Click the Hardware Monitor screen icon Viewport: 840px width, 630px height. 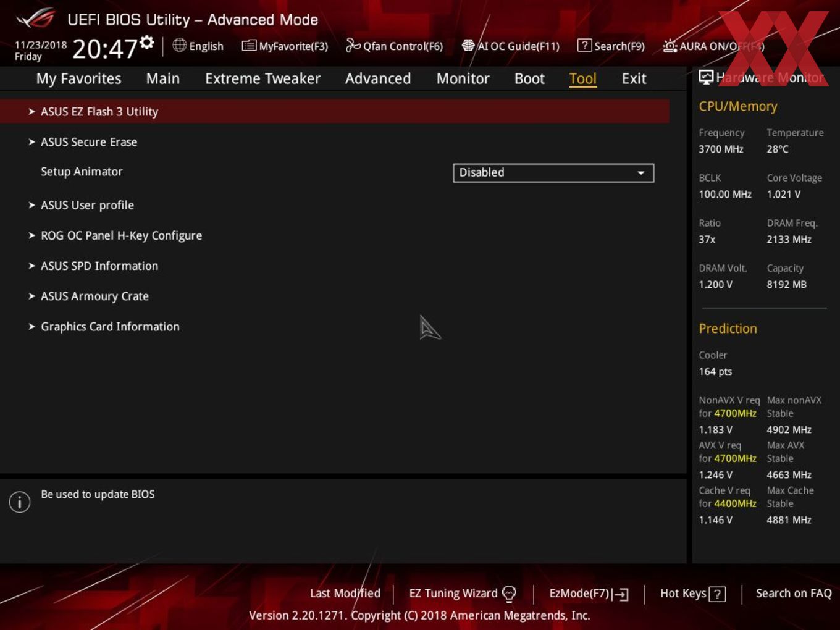(x=706, y=77)
